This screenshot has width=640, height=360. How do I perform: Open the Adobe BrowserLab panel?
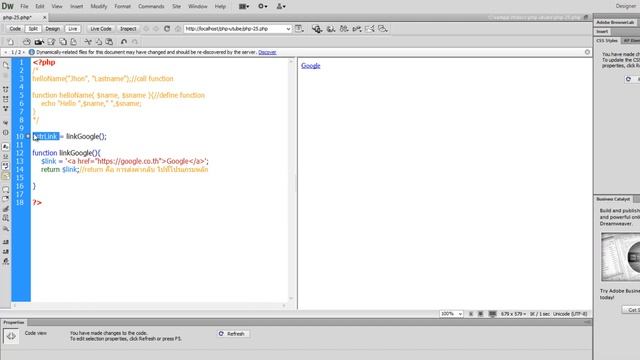[x=616, y=22]
